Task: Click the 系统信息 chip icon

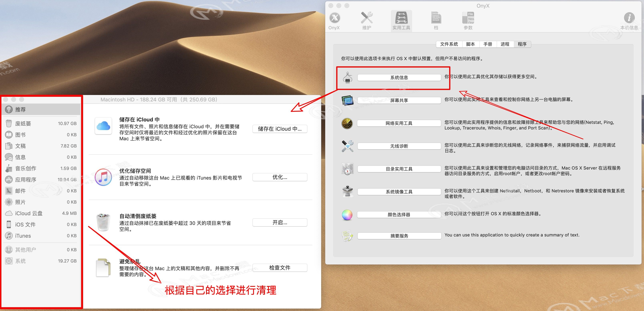Action: point(347,78)
